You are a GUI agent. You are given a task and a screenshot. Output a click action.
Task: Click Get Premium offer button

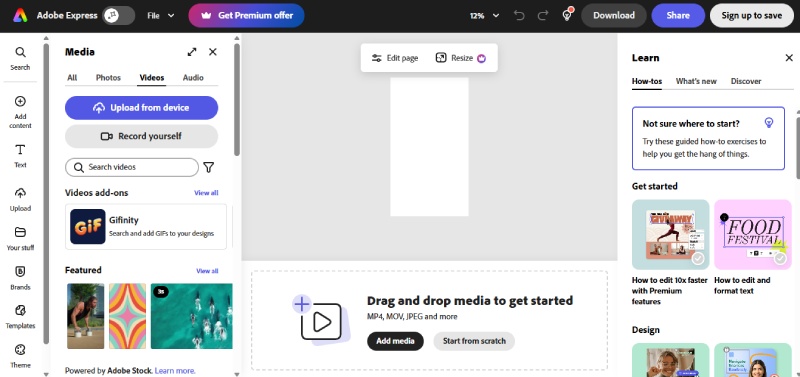pos(246,15)
